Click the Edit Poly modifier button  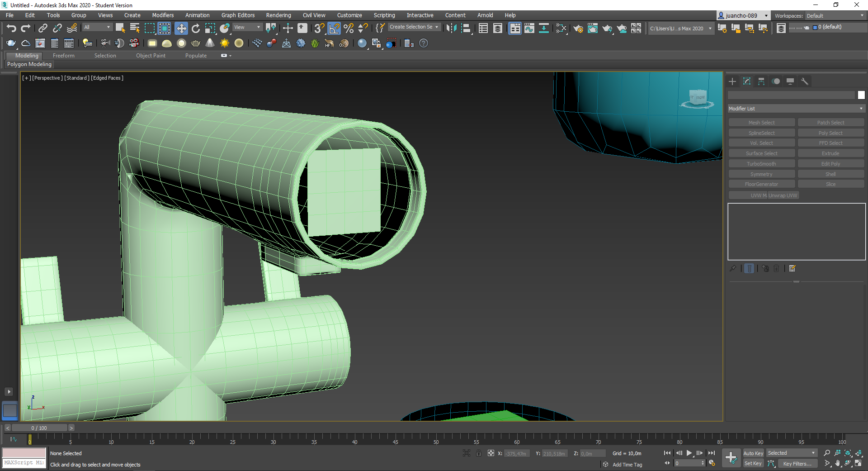pos(831,164)
